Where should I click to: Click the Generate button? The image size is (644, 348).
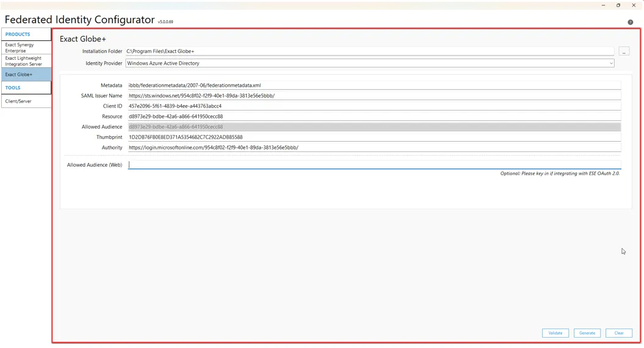(x=587, y=333)
